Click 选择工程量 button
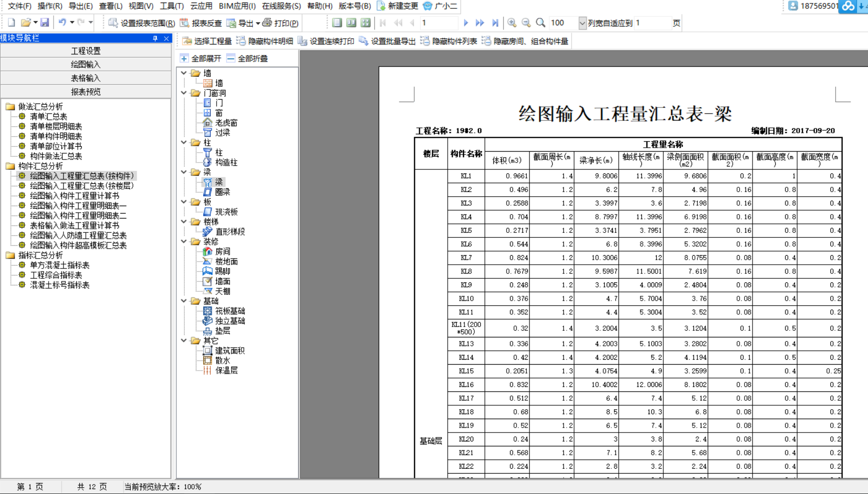Viewport: 868px width, 494px height. tap(207, 41)
